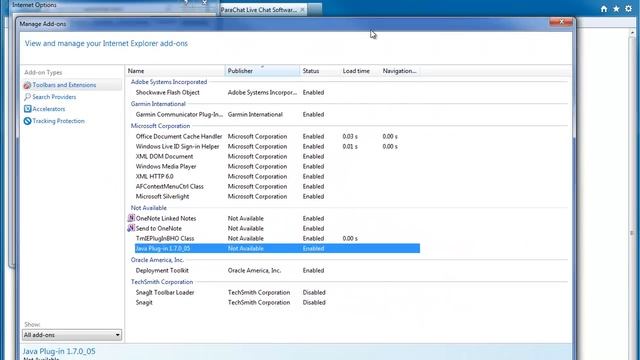Click the OneNote Linked Notes icon
640x360 pixels.
[x=131, y=218]
